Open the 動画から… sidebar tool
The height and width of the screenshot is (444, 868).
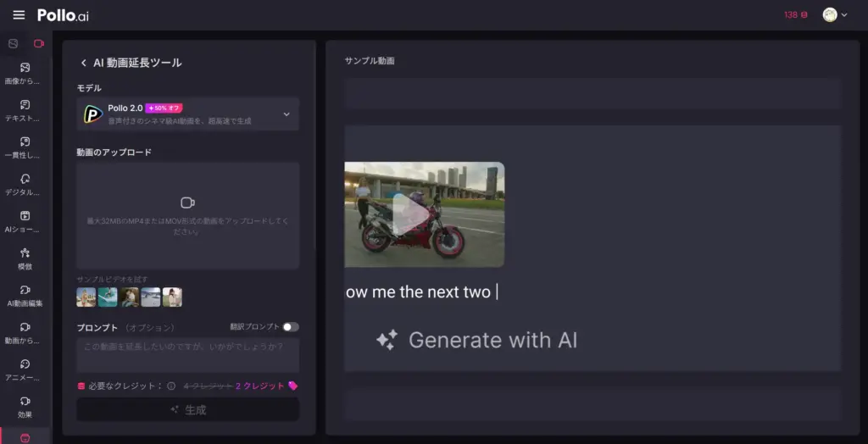click(25, 333)
